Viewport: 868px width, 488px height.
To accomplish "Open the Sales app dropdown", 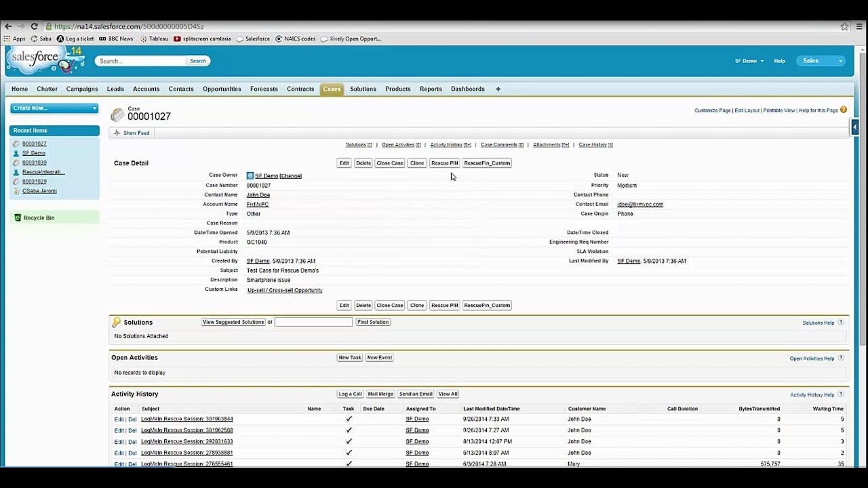I will click(821, 61).
